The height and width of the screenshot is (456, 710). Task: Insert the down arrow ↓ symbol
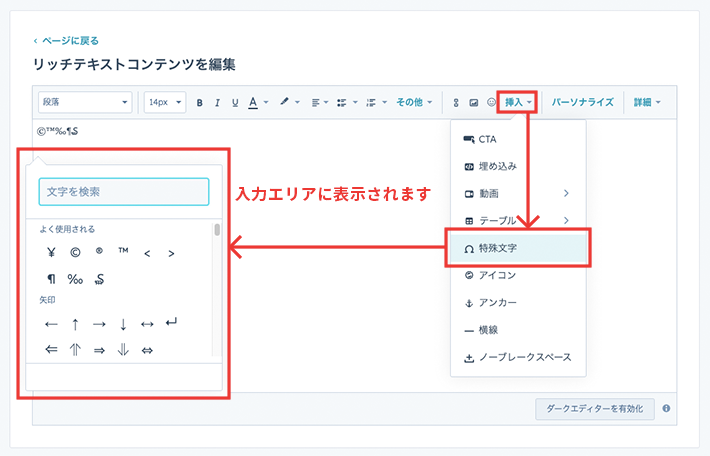[x=123, y=324]
